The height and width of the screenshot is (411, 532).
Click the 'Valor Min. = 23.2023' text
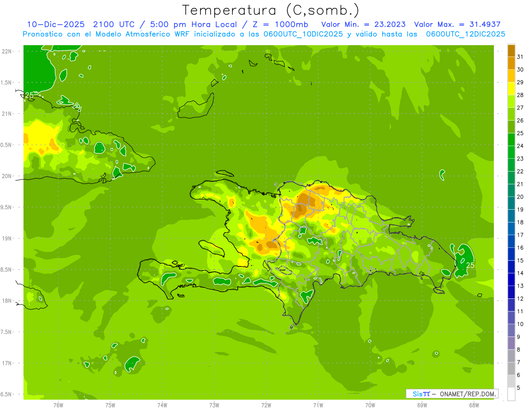pos(364,24)
